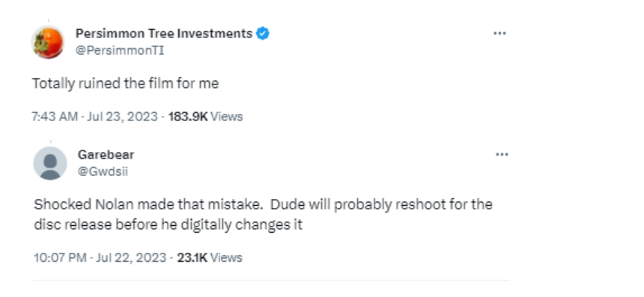View the 23.1K Views count

[210, 258]
